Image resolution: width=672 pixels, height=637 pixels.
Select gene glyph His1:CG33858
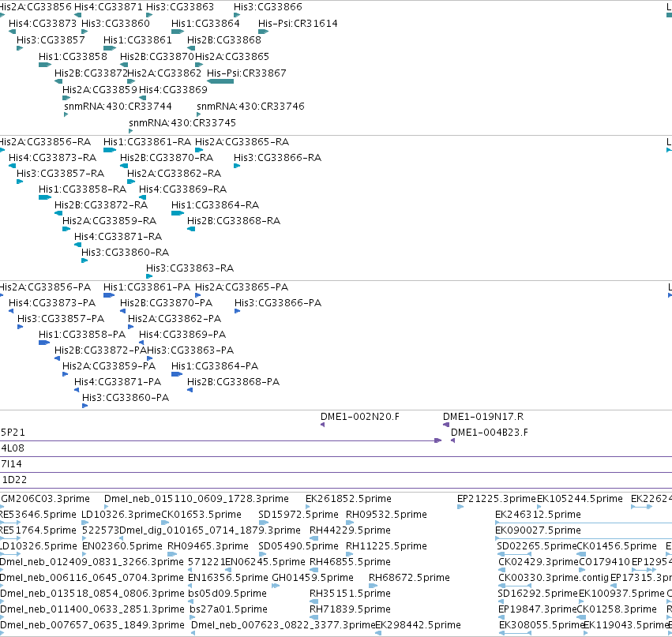click(45, 65)
